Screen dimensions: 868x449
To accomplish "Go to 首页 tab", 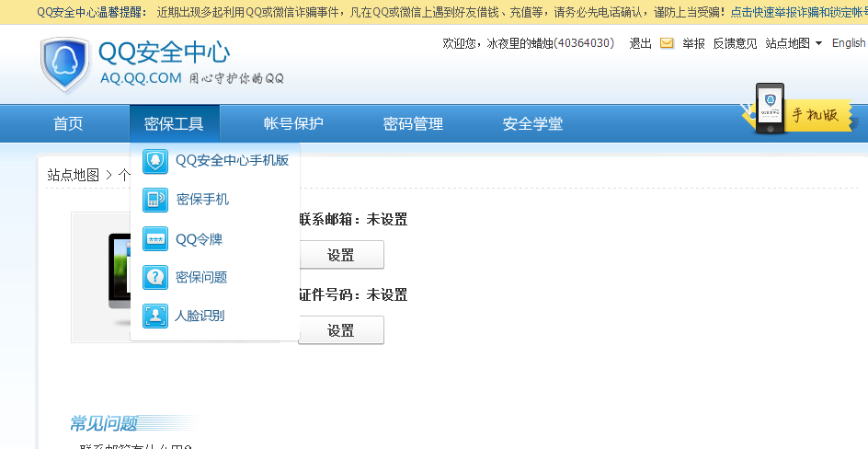I will coord(68,123).
